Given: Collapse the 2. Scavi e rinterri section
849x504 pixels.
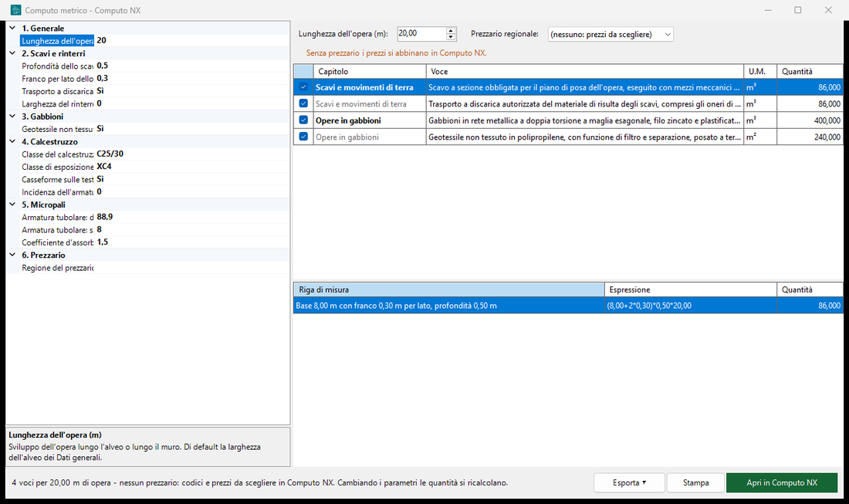Looking at the screenshot, I should [x=12, y=53].
